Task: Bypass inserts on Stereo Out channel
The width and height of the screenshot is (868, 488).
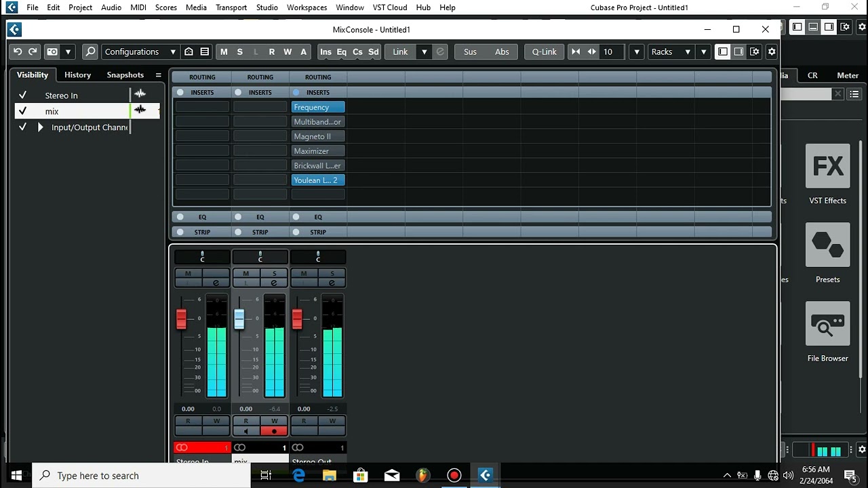Action: coord(296,92)
